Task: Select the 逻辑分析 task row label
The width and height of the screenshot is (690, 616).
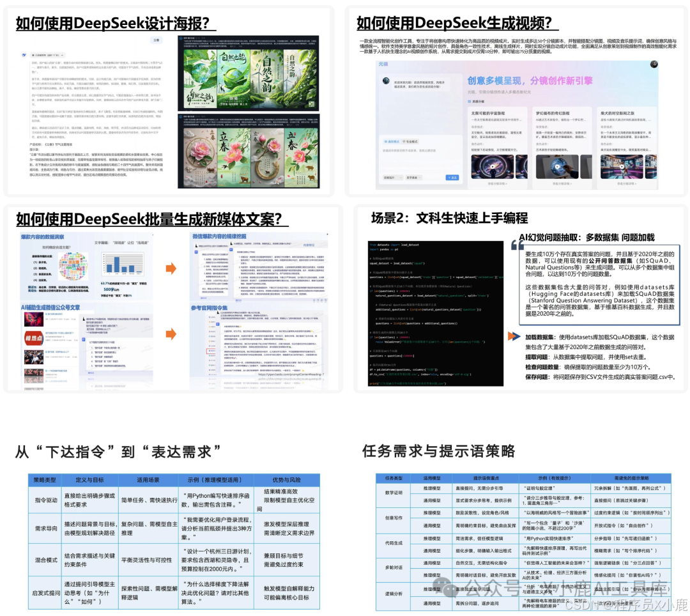Action: point(394,594)
